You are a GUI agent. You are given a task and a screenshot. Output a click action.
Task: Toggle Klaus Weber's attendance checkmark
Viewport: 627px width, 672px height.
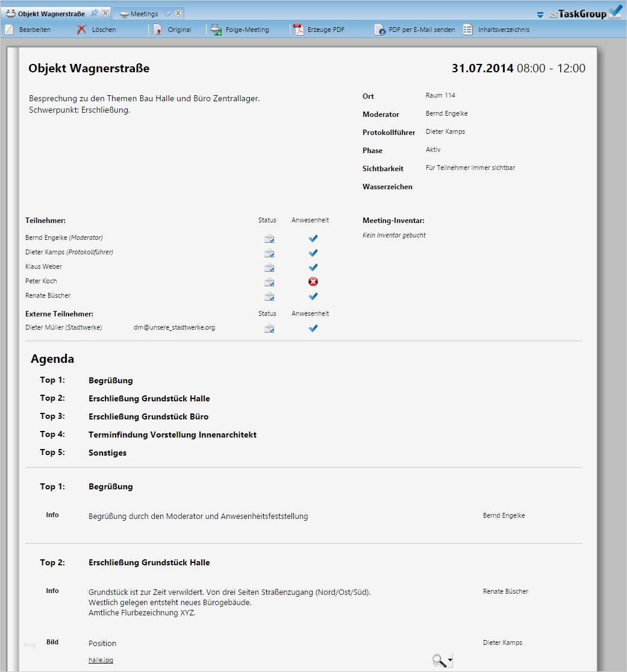click(313, 267)
